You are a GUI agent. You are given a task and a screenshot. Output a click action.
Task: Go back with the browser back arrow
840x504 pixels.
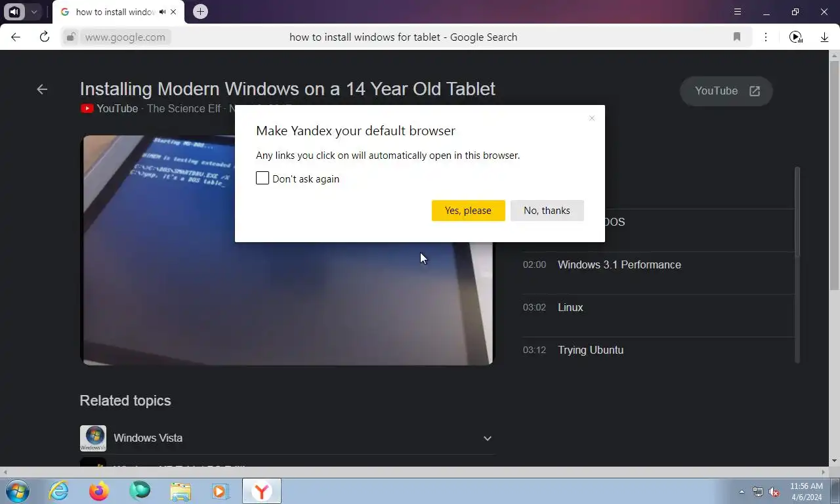coord(16,37)
